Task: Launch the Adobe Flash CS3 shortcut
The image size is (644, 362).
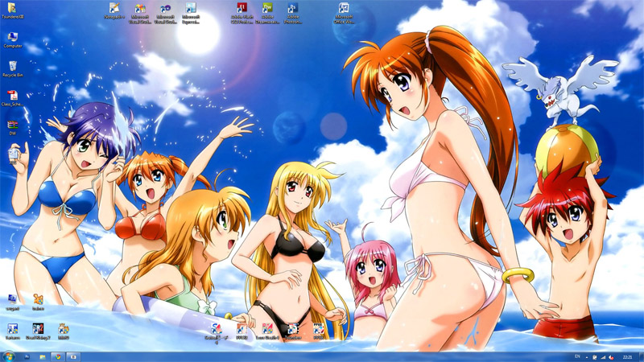Action: point(242,13)
